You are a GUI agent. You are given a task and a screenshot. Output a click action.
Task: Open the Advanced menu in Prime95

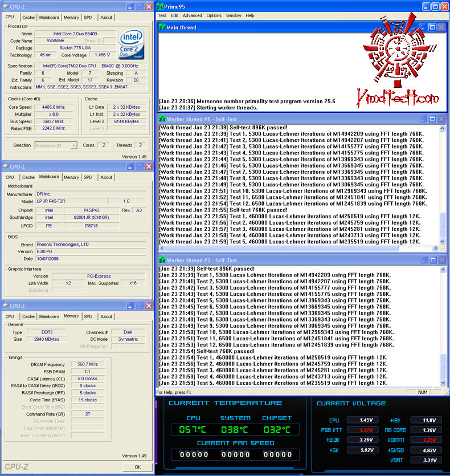[x=193, y=15]
